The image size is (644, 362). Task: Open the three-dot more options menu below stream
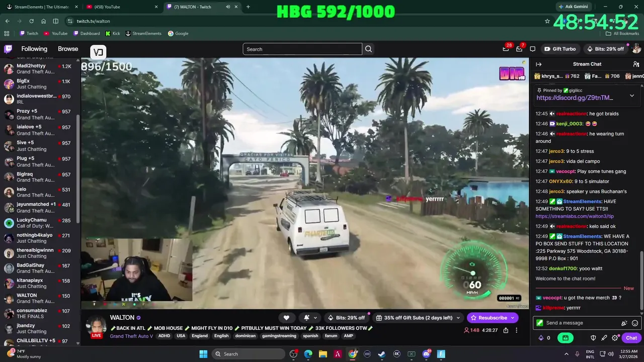coord(516,330)
